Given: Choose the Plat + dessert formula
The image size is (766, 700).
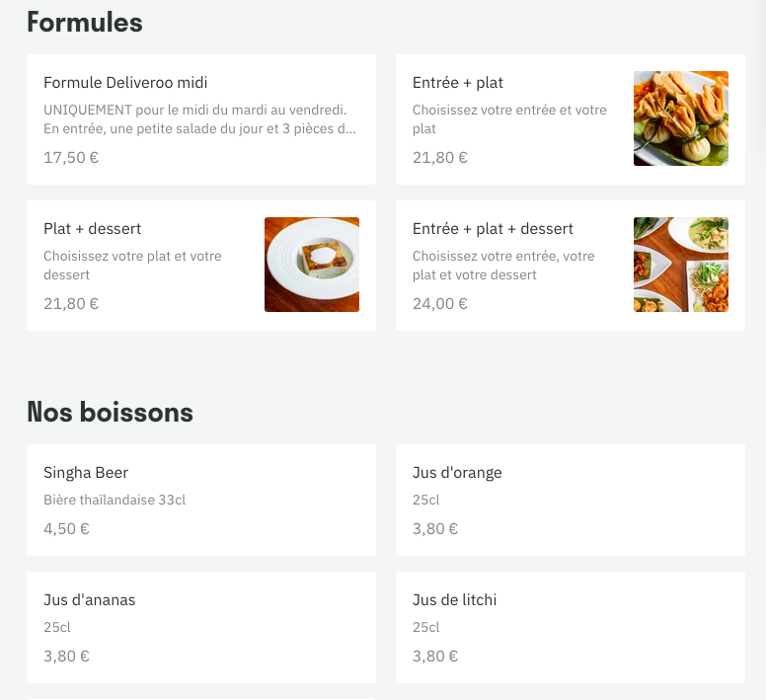Looking at the screenshot, I should (x=201, y=266).
